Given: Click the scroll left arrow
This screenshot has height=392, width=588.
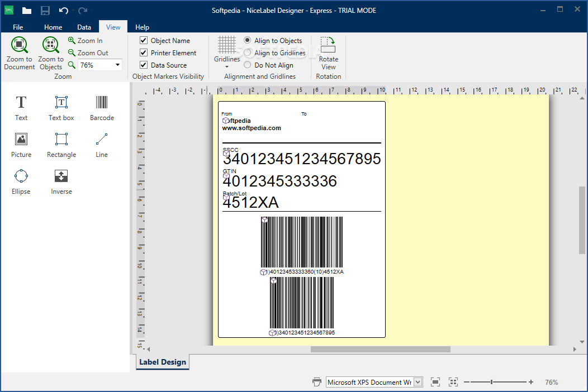Looking at the screenshot, I should tap(149, 349).
